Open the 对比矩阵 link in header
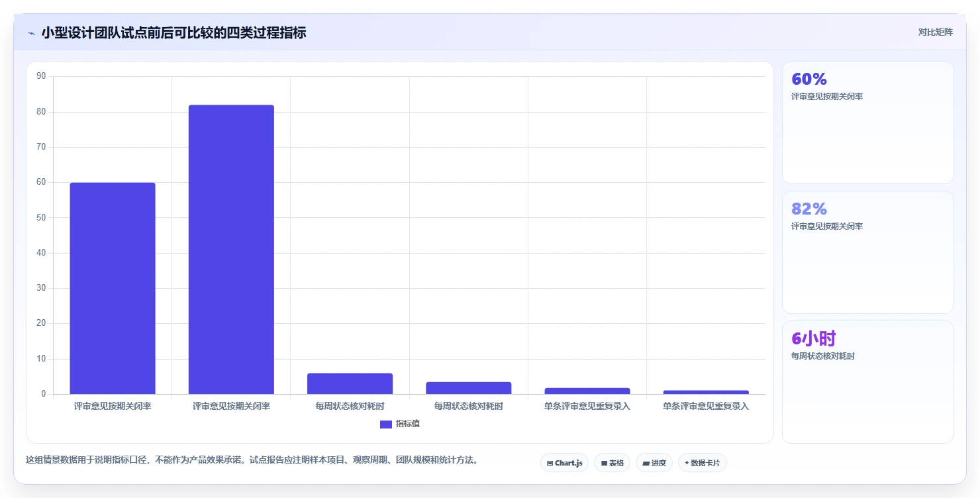This screenshot has height=498, width=980. tap(935, 32)
